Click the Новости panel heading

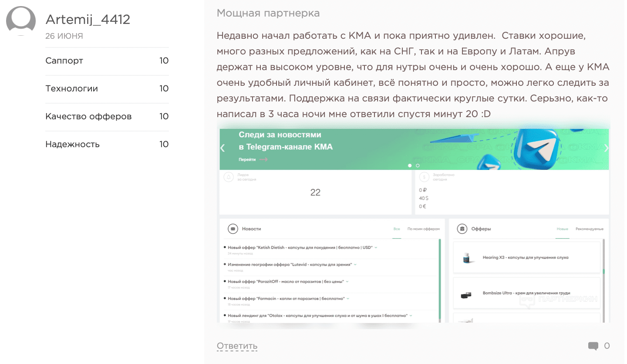tap(252, 229)
